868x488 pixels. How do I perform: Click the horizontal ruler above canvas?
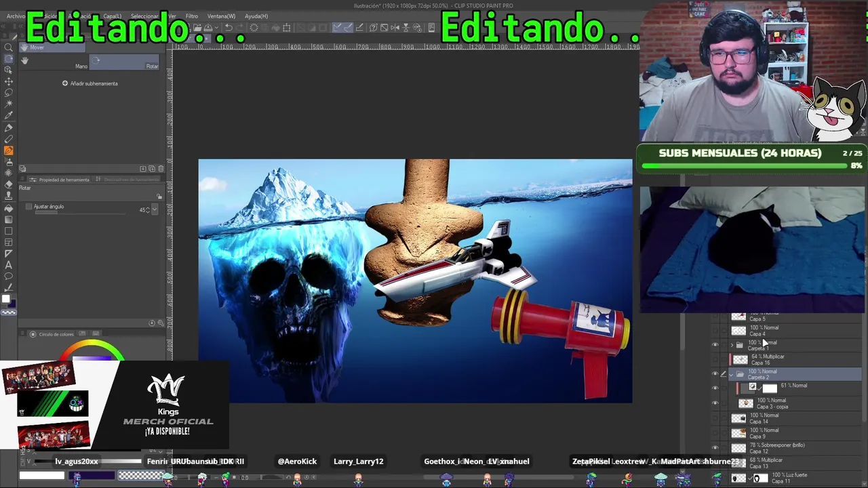(x=406, y=46)
